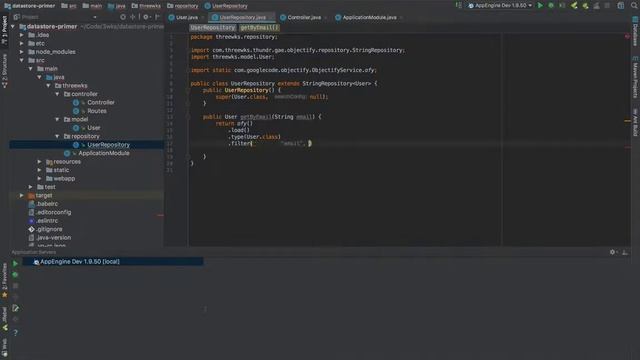The width and height of the screenshot is (640, 360).
Task: Select the .babelrc file
Action: [x=47, y=204]
